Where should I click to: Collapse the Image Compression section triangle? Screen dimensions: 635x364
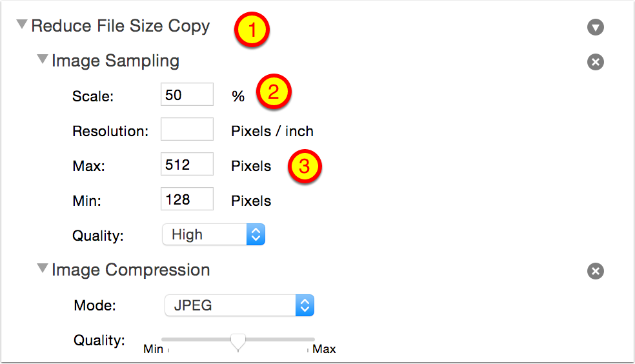coord(43,268)
